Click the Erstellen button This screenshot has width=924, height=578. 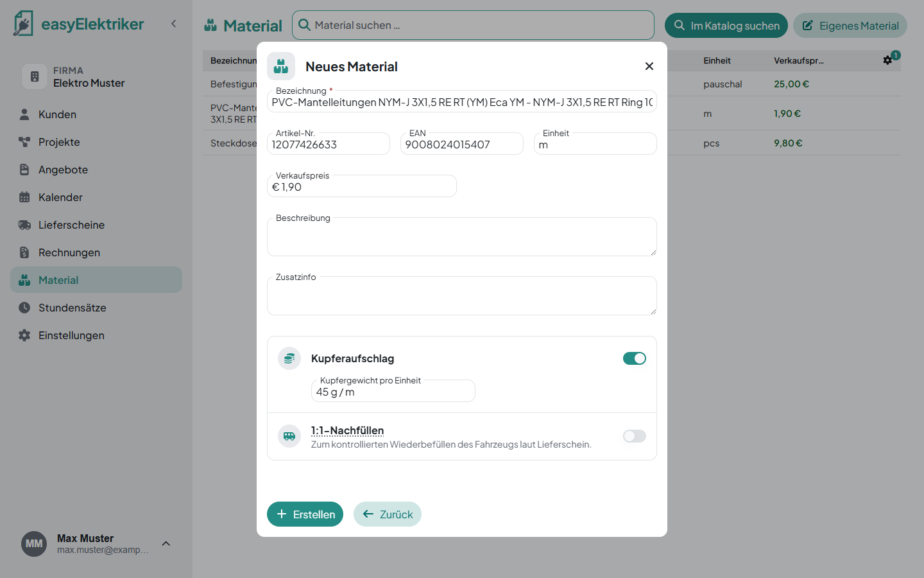[x=305, y=514]
